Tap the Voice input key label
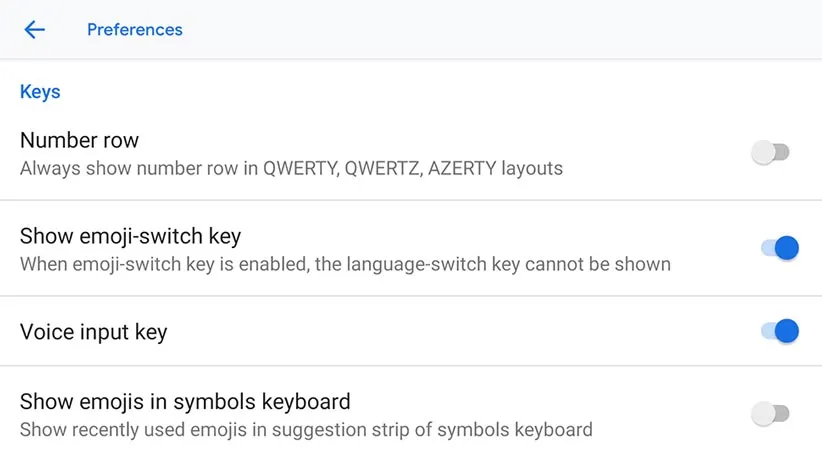822x463 pixels. point(93,332)
